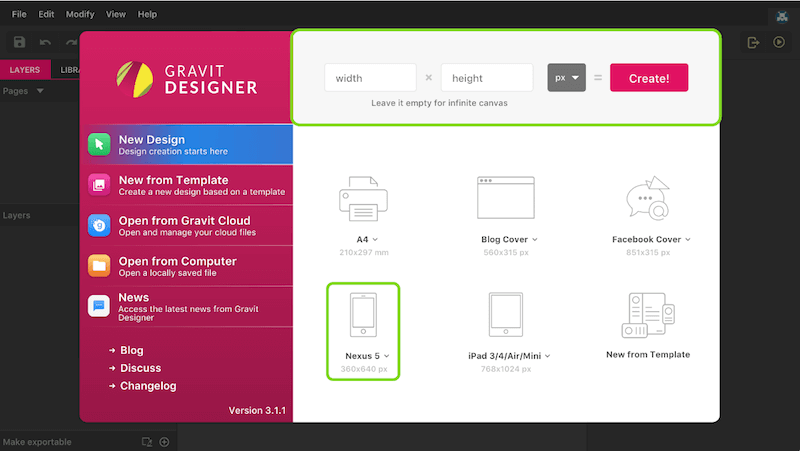
Task: Click the Make exportable slice icon
Action: point(147,442)
